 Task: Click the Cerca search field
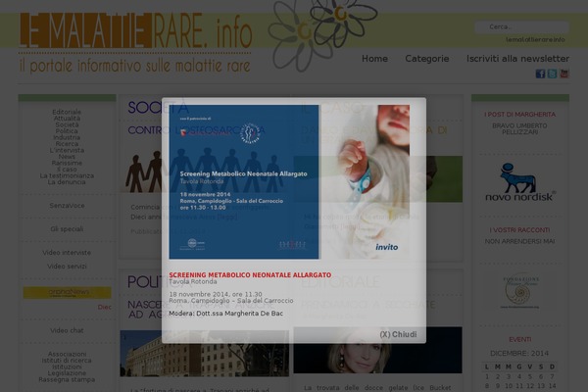click(x=521, y=27)
